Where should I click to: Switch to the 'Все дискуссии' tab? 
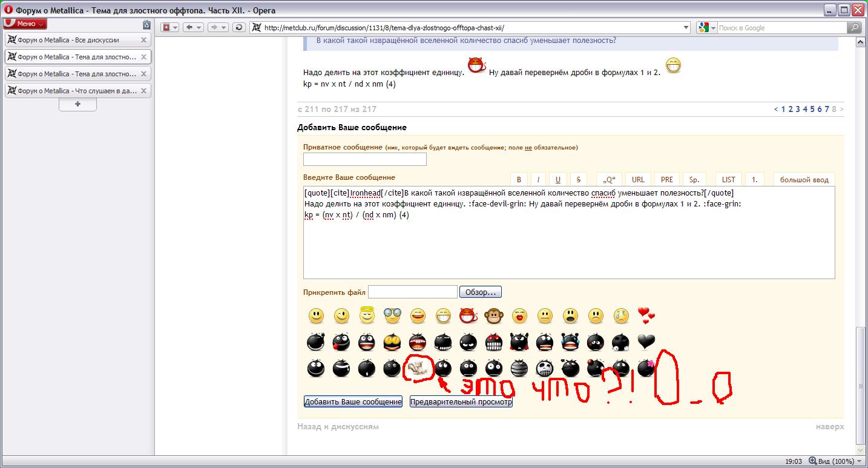pyautogui.click(x=71, y=40)
